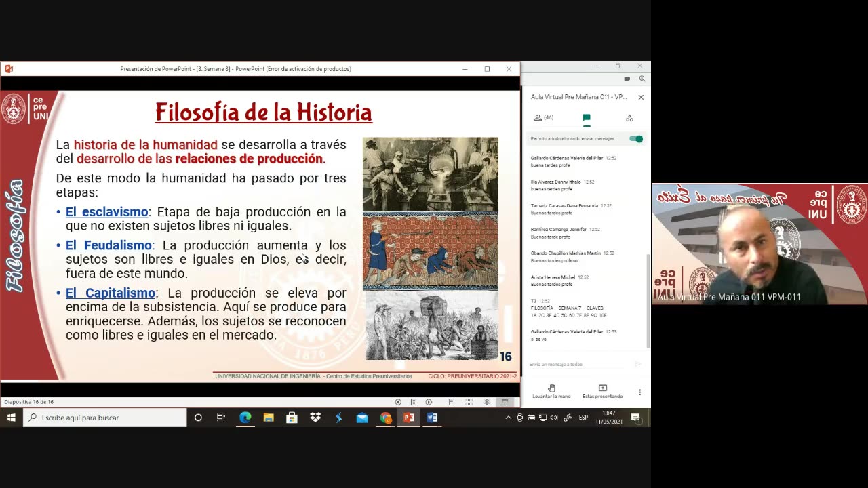The width and height of the screenshot is (868, 488).
Task: Click the blue lightning app icon on taskbar
Action: pyautogui.click(x=338, y=418)
